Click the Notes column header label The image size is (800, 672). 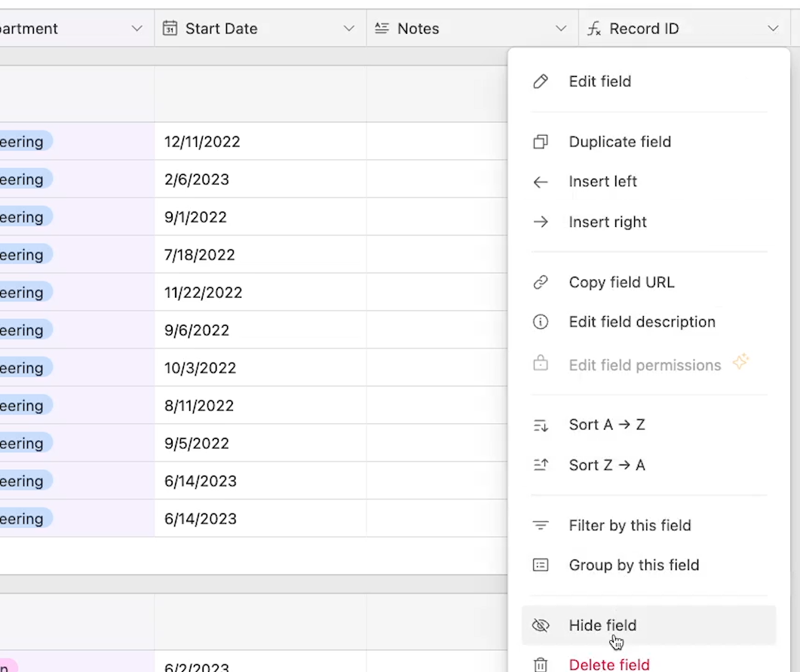[x=418, y=29]
